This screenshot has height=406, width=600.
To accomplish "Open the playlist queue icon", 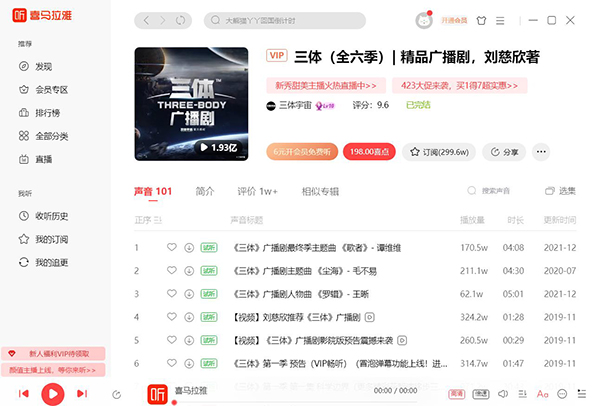I will (x=582, y=394).
